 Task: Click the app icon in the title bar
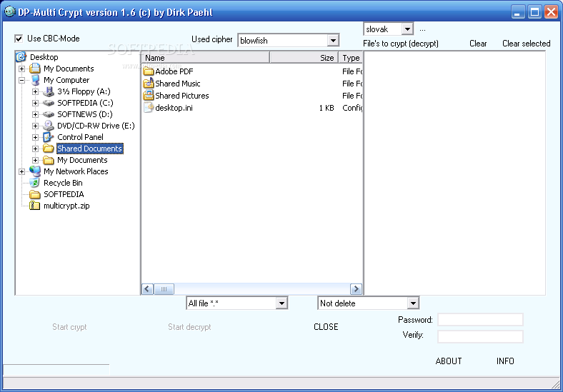[10, 11]
